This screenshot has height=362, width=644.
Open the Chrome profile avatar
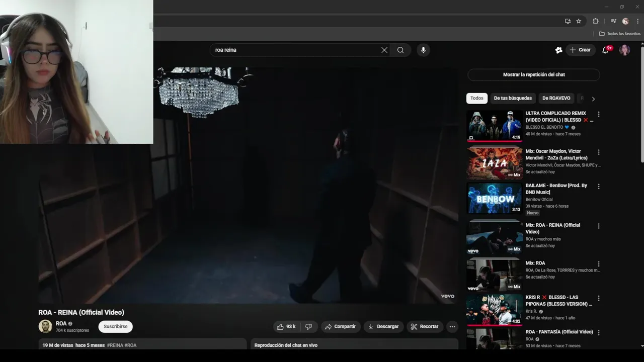625,21
